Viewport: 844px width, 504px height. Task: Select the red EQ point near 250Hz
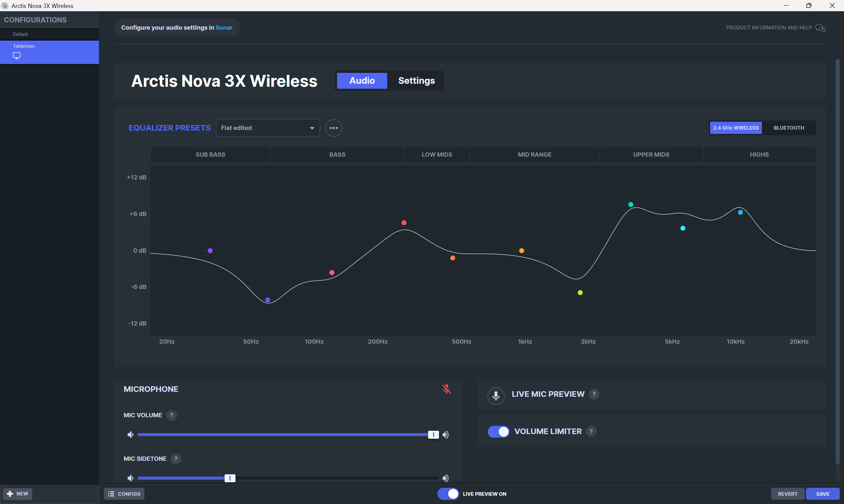click(x=404, y=223)
